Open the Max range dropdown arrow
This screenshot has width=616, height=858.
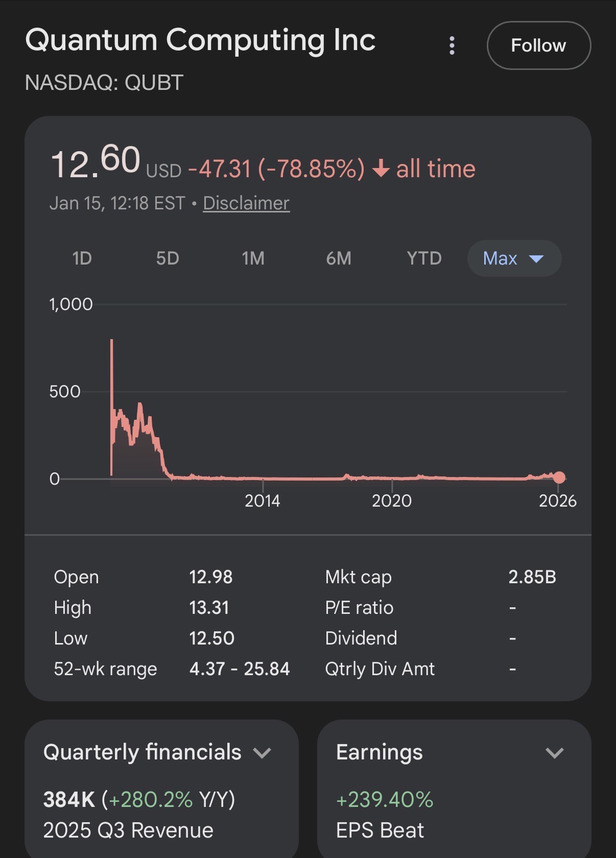(x=536, y=259)
